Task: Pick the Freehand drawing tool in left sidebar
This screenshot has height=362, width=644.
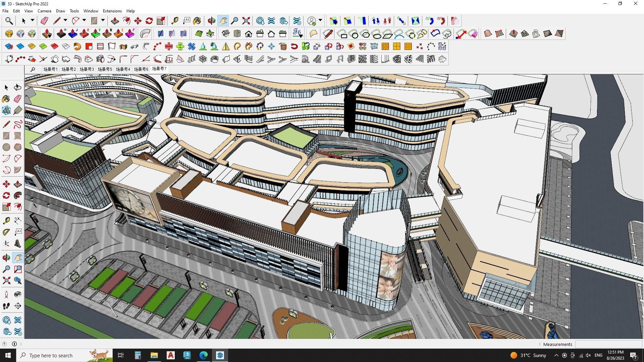Action: coord(17,124)
